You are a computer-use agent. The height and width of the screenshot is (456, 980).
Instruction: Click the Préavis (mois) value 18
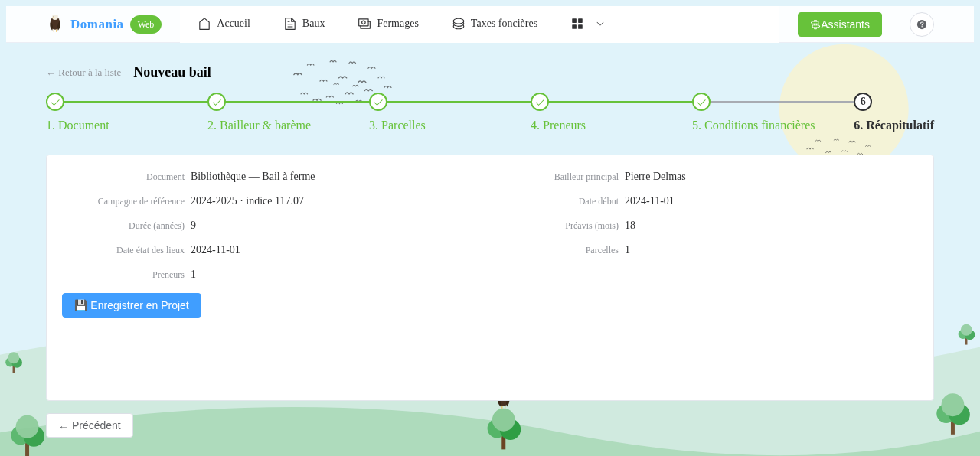coord(630,226)
